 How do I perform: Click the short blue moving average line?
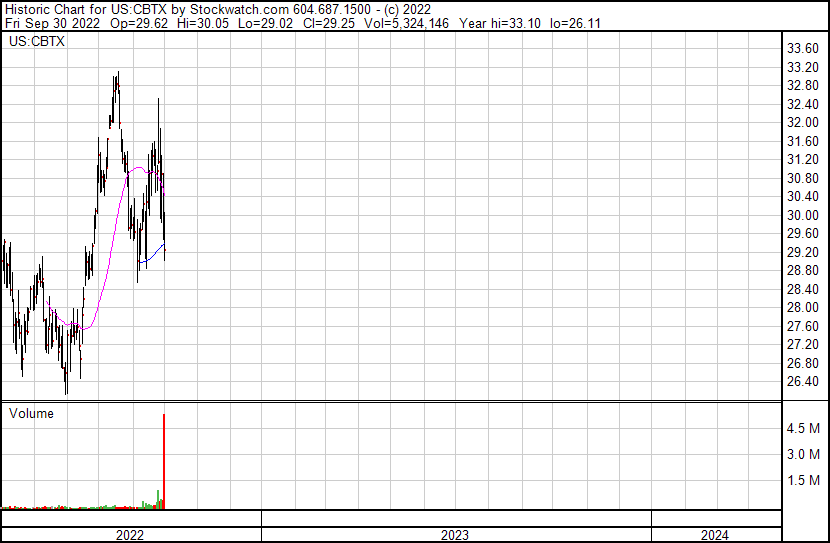(x=152, y=257)
